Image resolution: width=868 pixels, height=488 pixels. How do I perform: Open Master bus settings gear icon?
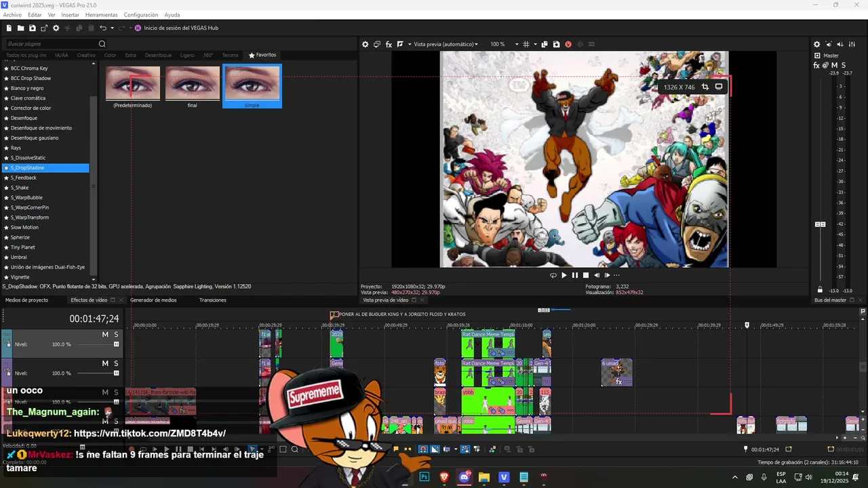point(816,44)
